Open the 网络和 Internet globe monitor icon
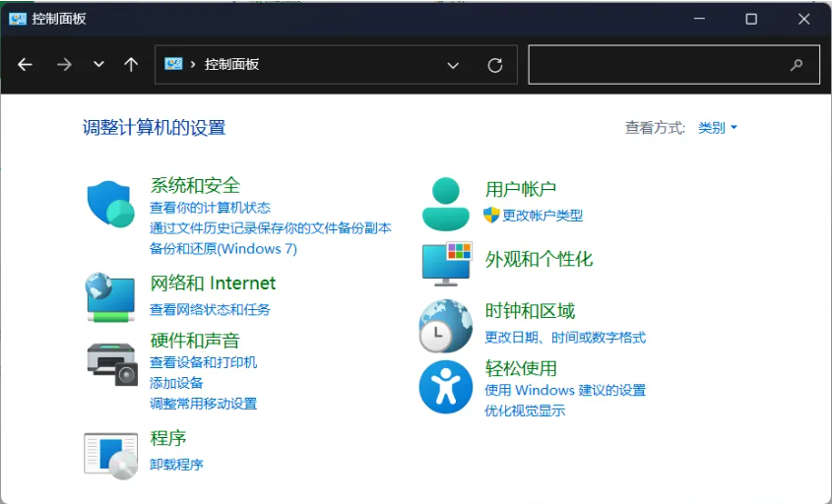 click(x=110, y=297)
